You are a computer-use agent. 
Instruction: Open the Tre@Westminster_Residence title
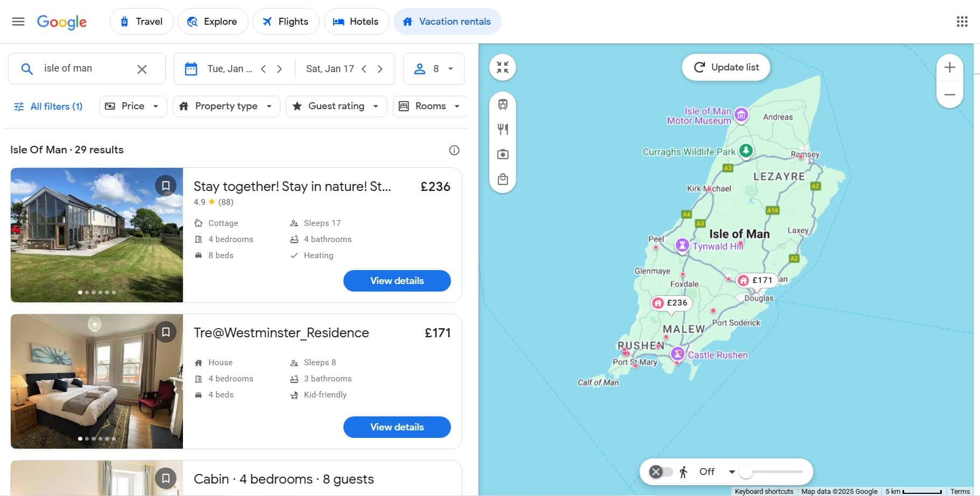click(281, 333)
